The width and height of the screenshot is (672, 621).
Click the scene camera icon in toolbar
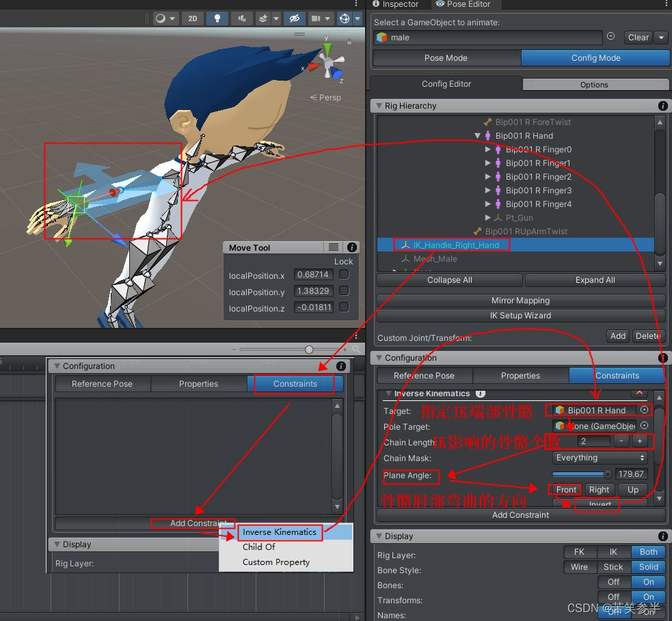tap(317, 18)
